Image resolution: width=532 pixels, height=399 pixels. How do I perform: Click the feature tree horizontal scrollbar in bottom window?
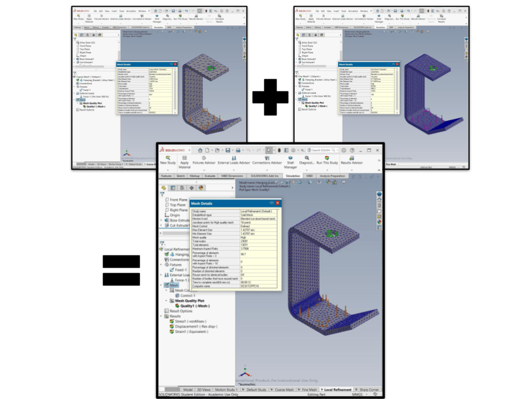click(x=176, y=233)
